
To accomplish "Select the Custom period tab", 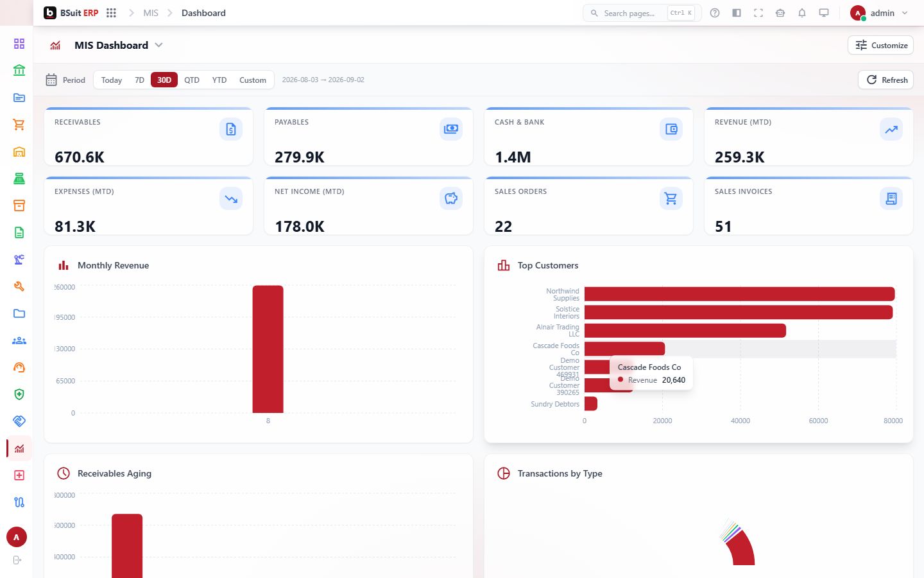I will pos(253,80).
